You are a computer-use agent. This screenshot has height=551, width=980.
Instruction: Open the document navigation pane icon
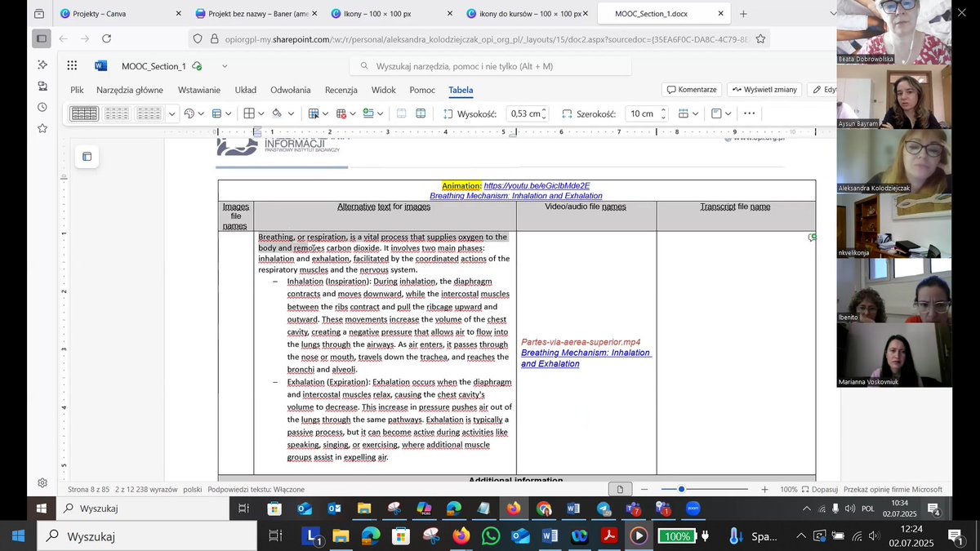click(x=87, y=156)
